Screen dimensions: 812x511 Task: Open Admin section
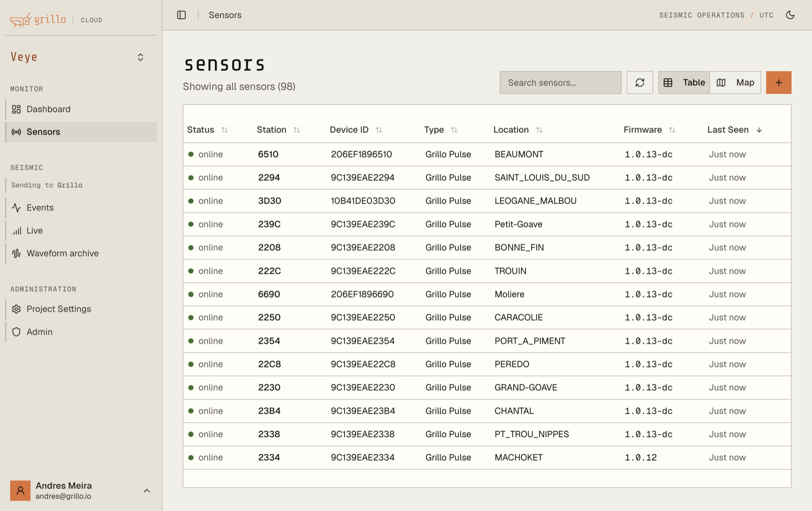(x=81, y=332)
